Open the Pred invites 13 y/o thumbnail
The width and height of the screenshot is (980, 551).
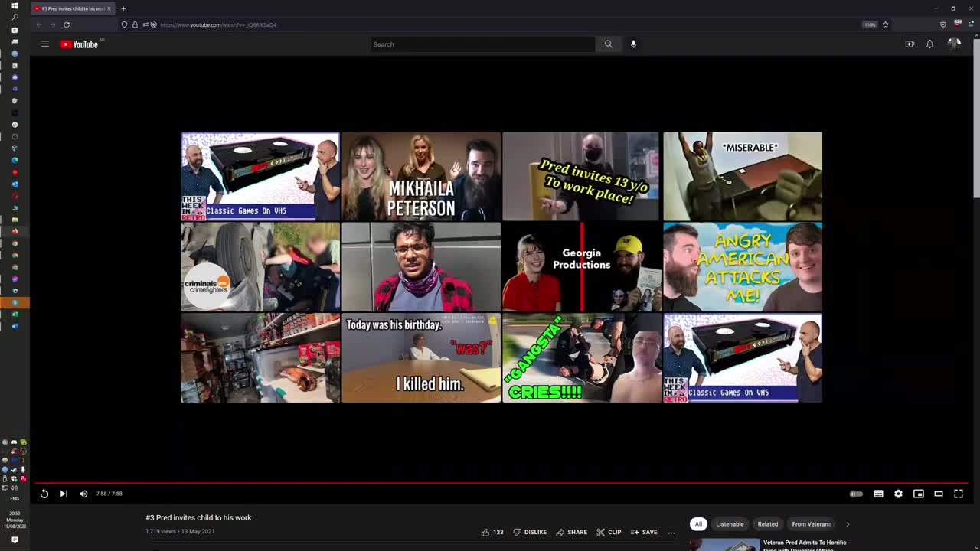pyautogui.click(x=581, y=176)
